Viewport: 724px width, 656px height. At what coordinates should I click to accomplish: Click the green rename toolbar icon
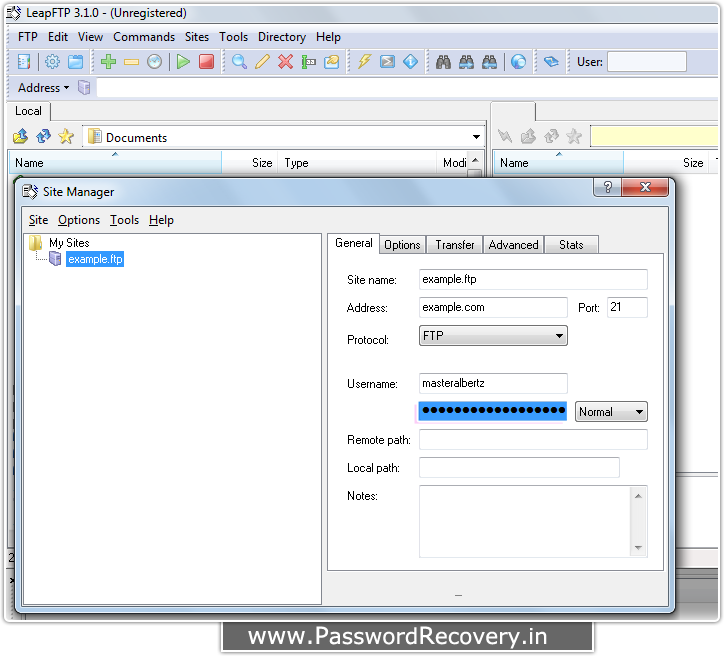coord(308,61)
